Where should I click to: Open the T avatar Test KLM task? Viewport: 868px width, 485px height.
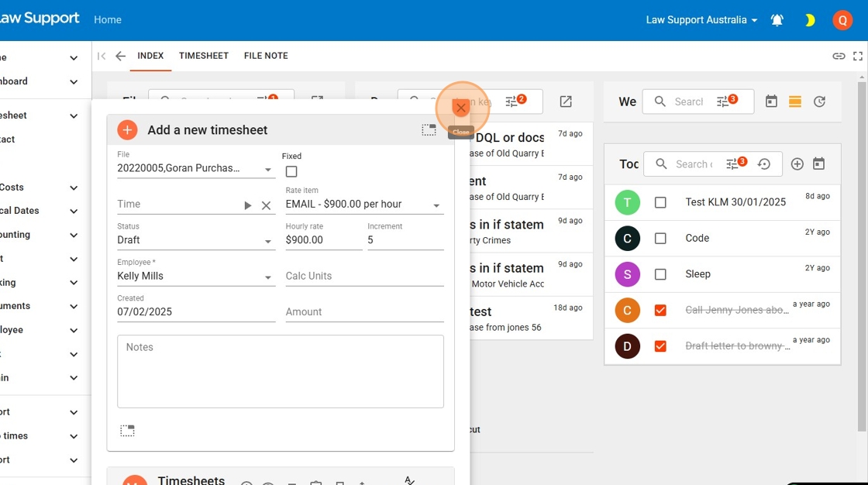pyautogui.click(x=627, y=203)
